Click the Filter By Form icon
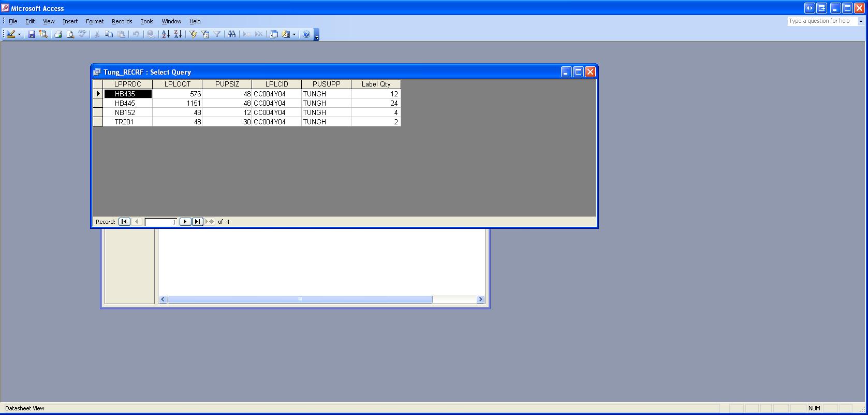Viewport: 868px width, 415px height. (x=205, y=34)
